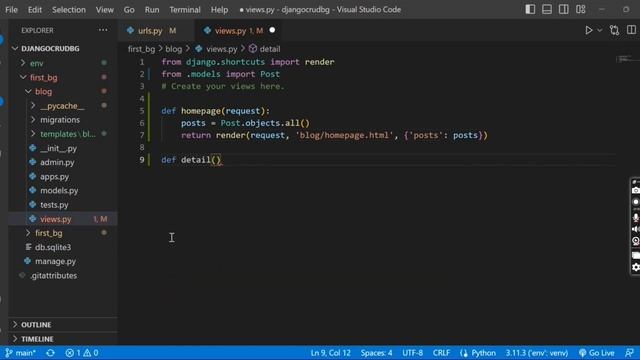Viewport: 640px width, 360px height.
Task: Click recorder microphone icon
Action: (636, 218)
